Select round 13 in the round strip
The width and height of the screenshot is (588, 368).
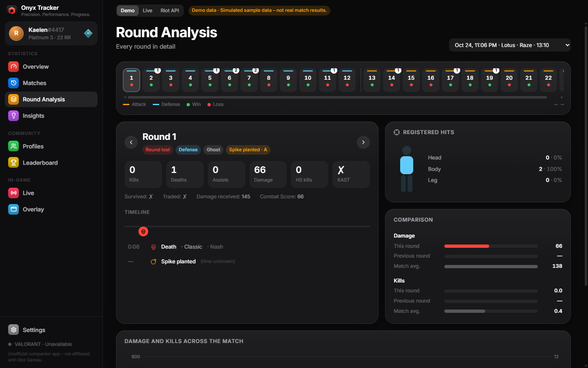point(372,80)
